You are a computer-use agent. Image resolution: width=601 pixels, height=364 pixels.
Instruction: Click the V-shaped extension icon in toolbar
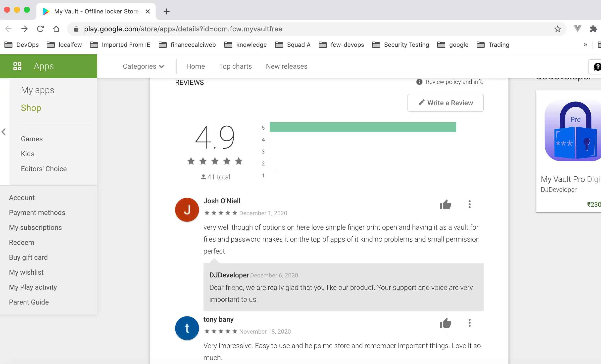tap(577, 29)
